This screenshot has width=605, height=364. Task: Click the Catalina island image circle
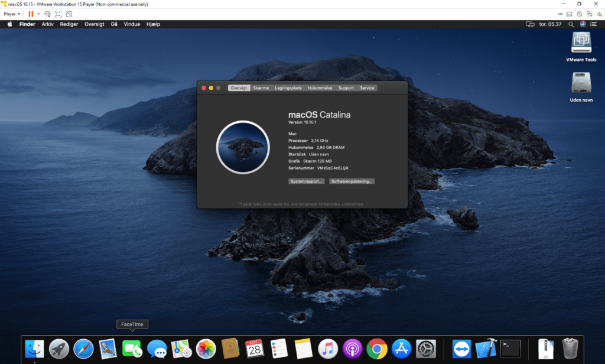click(x=243, y=147)
